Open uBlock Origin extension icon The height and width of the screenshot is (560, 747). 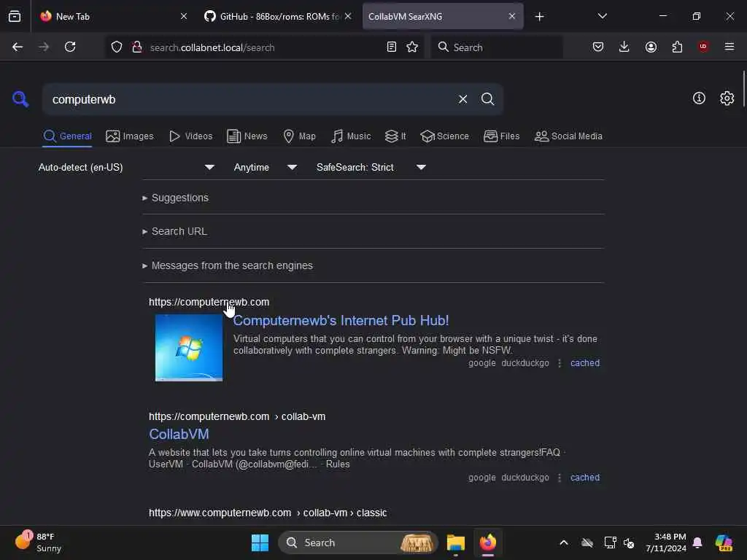pos(703,46)
